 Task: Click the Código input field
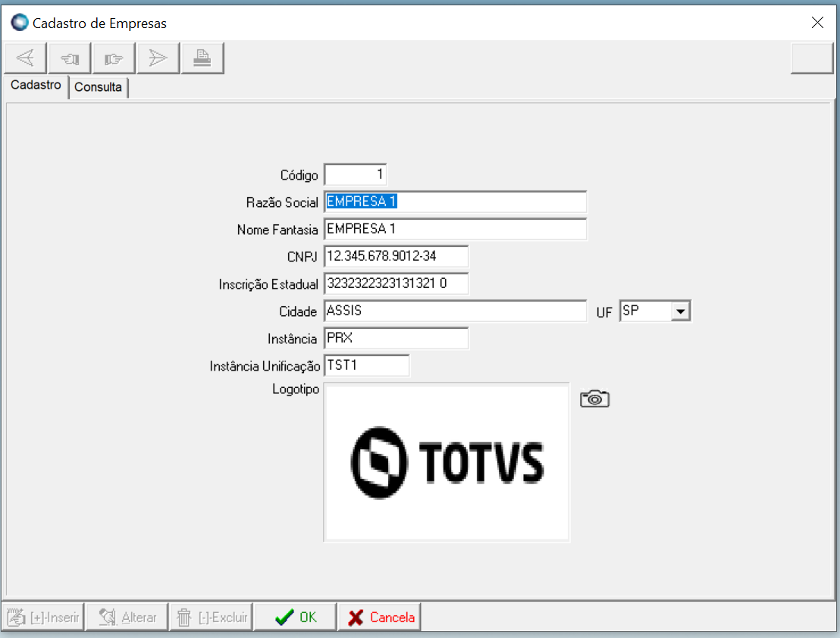355,174
